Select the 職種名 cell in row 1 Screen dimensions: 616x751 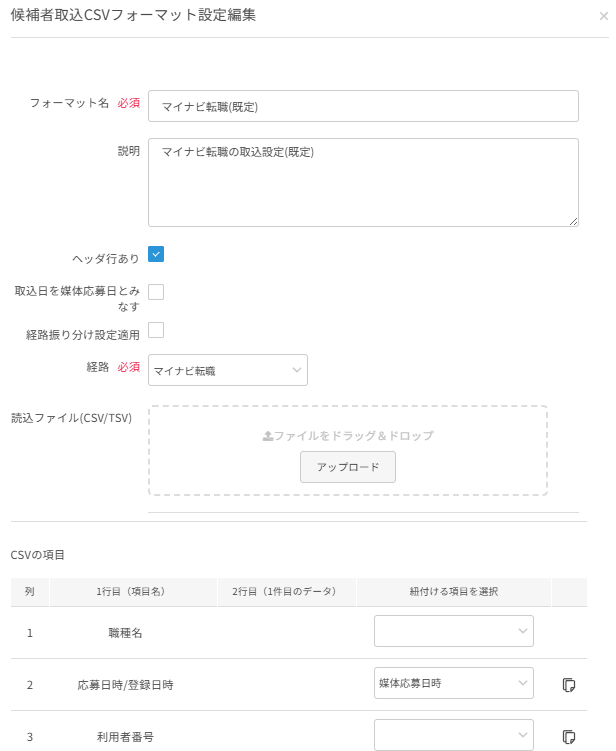click(130, 633)
